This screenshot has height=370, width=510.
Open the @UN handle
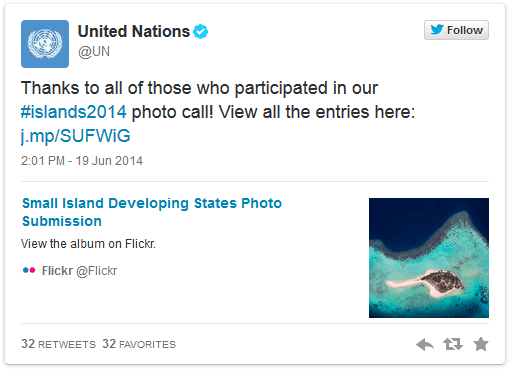click(94, 52)
